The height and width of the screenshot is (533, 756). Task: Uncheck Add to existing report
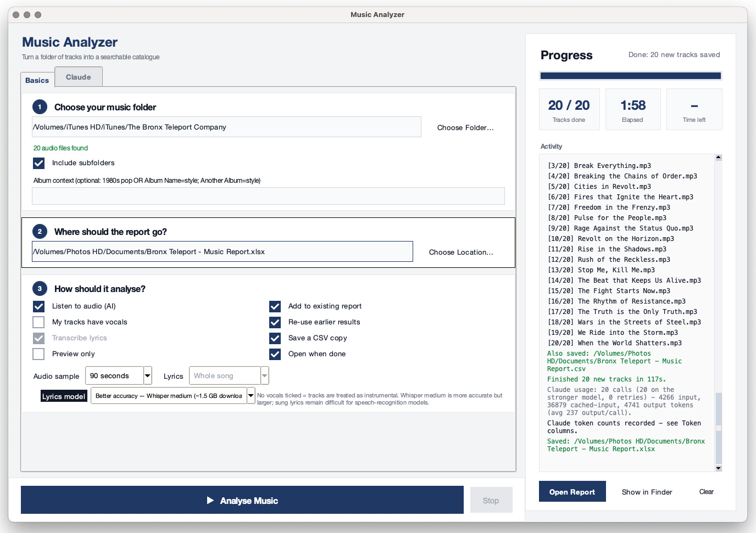click(275, 306)
